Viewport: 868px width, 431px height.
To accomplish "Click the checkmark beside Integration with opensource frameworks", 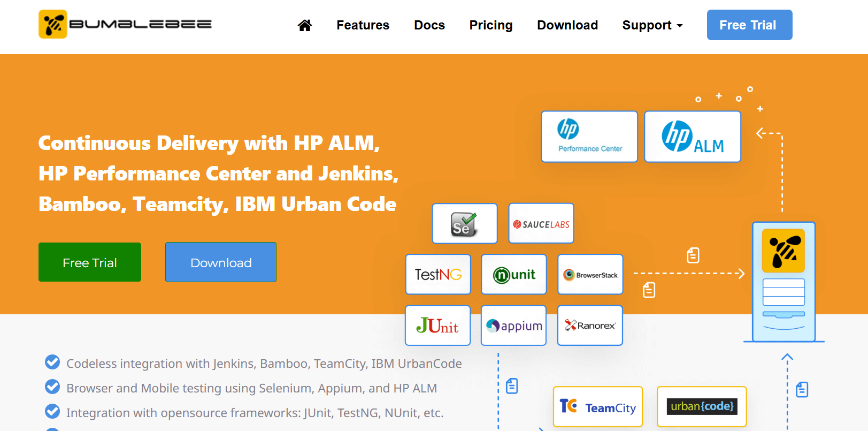I will coord(52,411).
